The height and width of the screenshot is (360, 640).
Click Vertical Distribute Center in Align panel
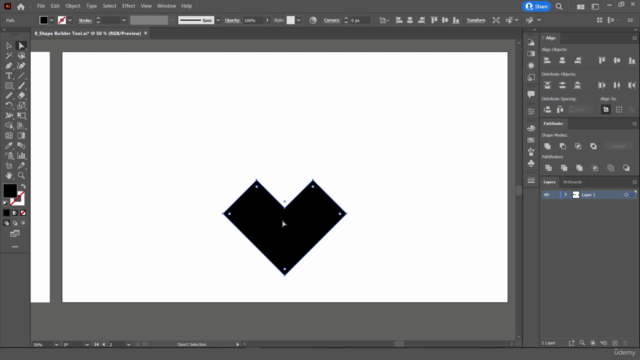coord(562,85)
